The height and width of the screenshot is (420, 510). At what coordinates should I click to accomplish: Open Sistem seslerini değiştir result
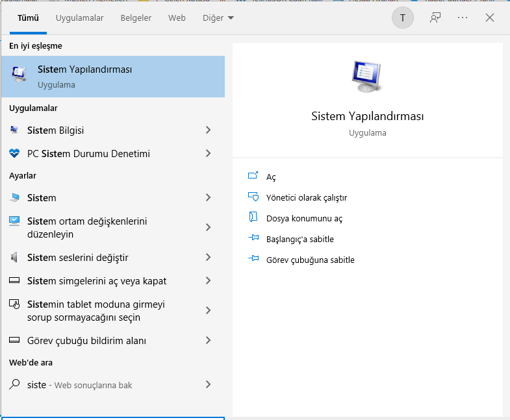pyautogui.click(x=113, y=258)
